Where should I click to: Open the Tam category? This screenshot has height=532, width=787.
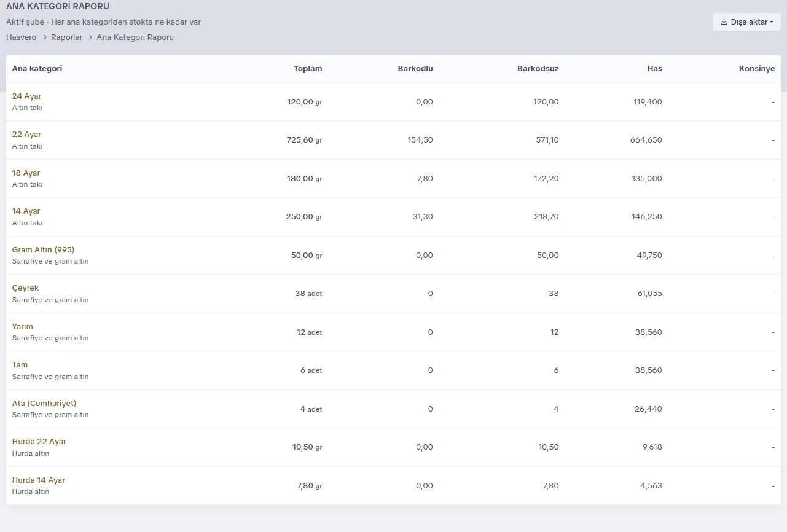(x=20, y=365)
